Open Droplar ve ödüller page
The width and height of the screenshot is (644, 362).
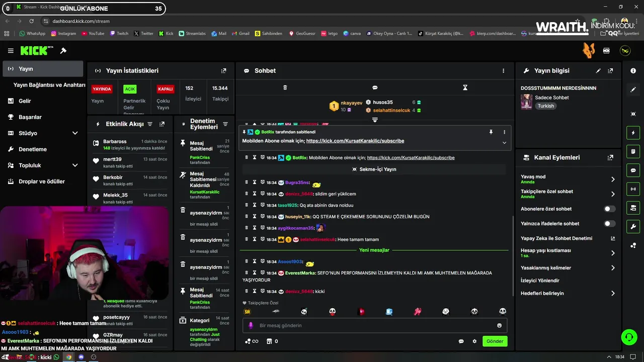tap(43, 182)
